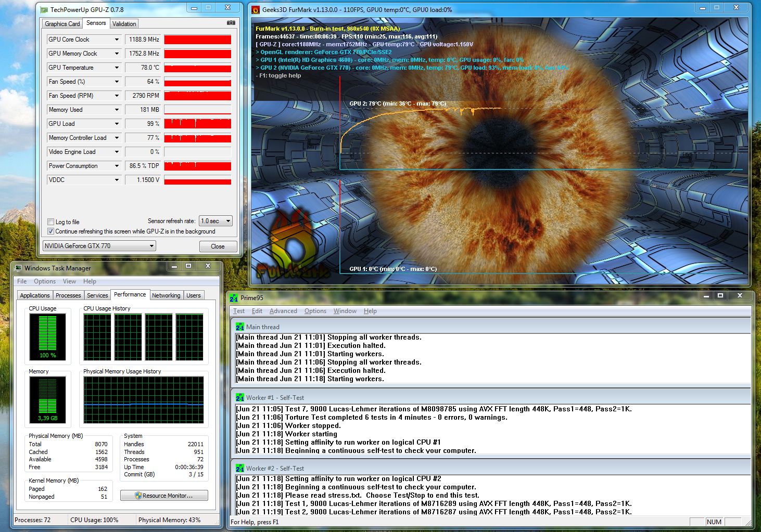Click the Worker #2 Self-Test window icon

tap(239, 468)
